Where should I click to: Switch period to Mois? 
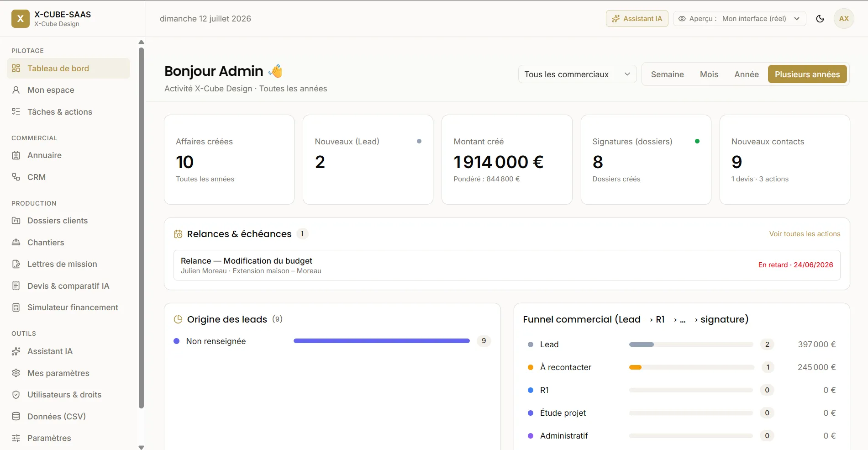(x=709, y=74)
